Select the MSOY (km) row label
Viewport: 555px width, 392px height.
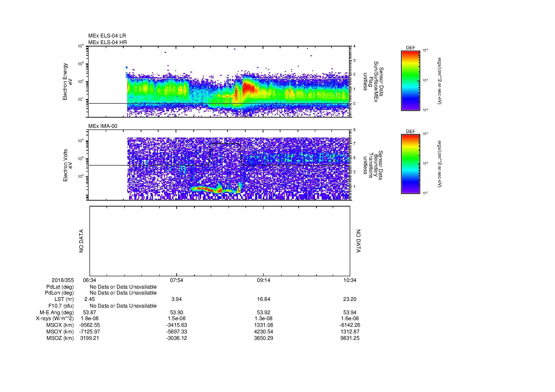60,332
